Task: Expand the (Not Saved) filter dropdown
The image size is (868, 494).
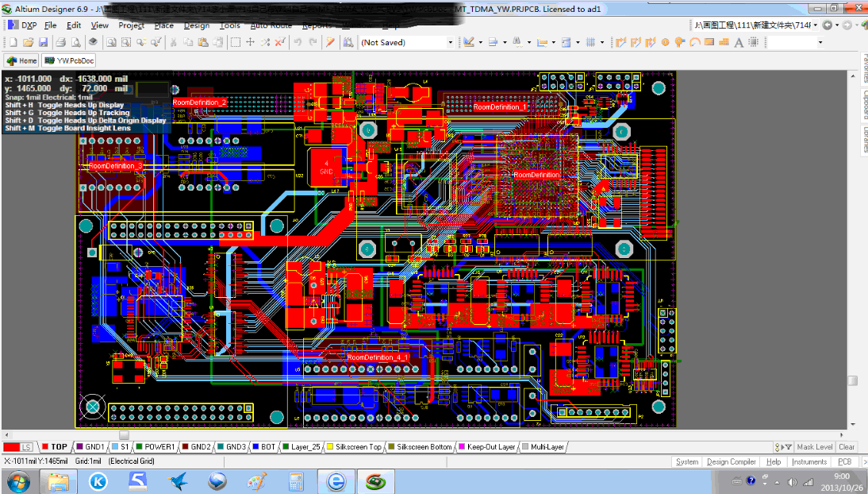Action: point(451,42)
